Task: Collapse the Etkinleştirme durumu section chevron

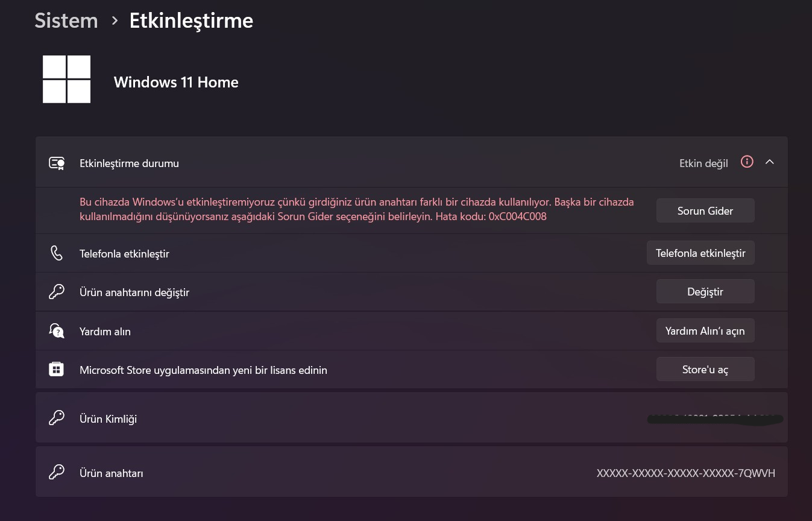Action: (x=769, y=162)
